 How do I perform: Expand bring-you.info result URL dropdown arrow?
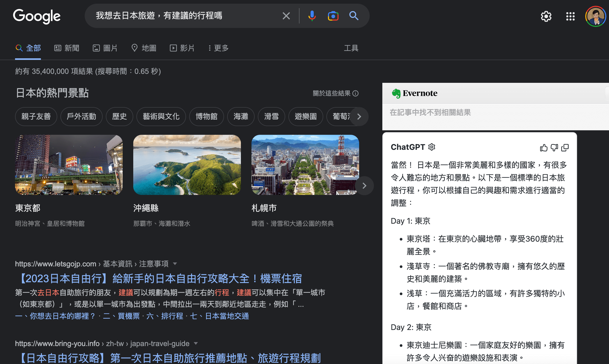(196, 343)
